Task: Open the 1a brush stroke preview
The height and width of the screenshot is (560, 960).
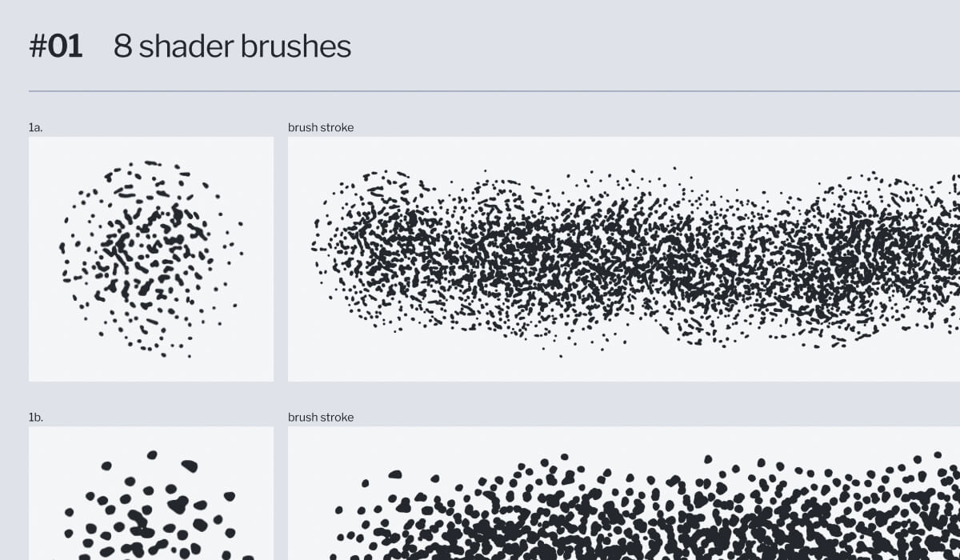Action: [624, 258]
